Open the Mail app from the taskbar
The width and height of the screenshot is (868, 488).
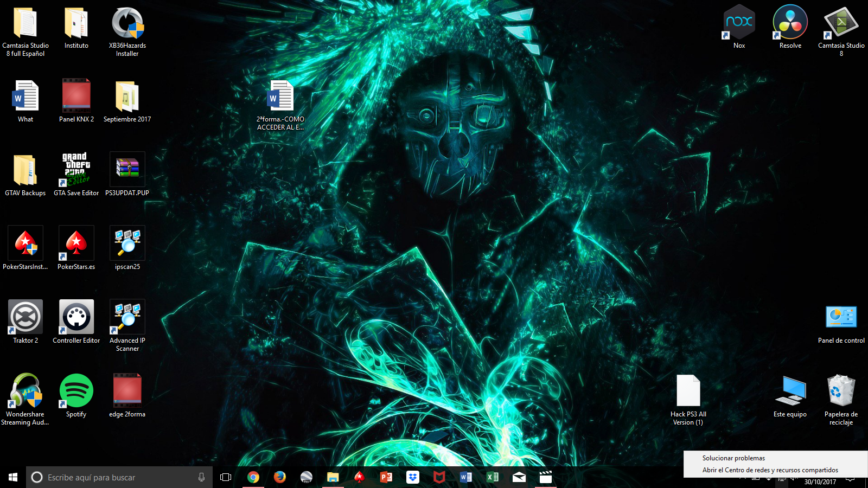click(519, 477)
